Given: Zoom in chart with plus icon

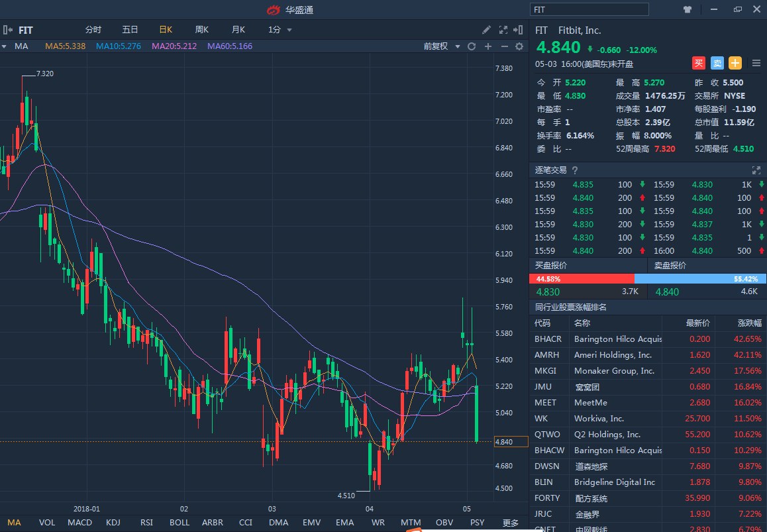Looking at the screenshot, I should click(x=488, y=46).
